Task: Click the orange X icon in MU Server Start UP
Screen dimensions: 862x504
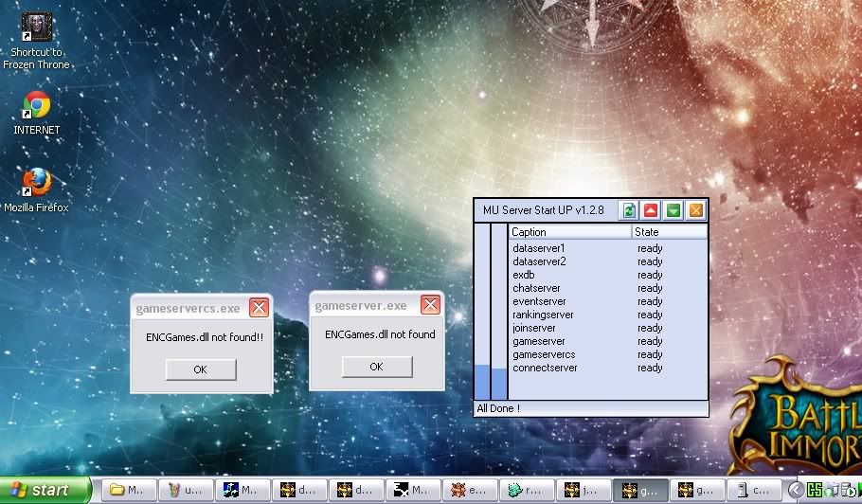Action: pos(696,210)
